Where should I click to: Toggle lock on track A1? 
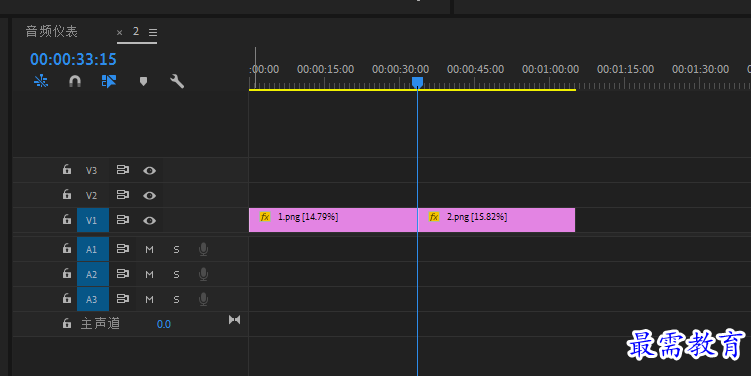coord(67,248)
